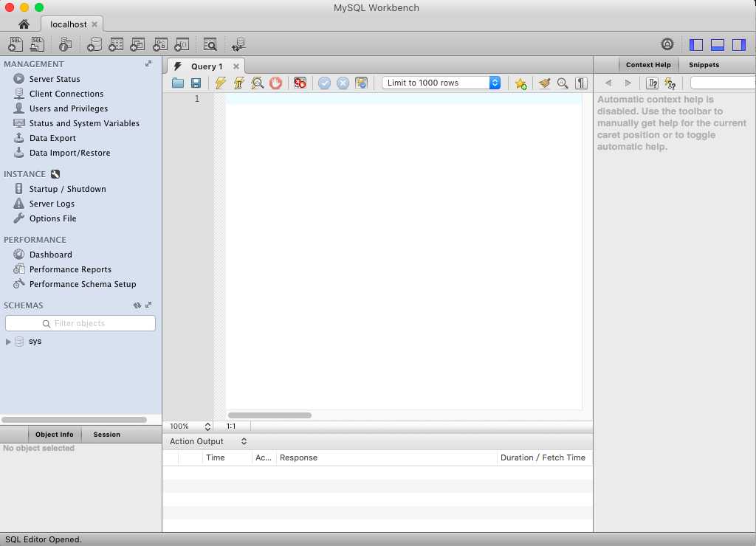
Task: Switch to the Snippets tab
Action: [704, 65]
